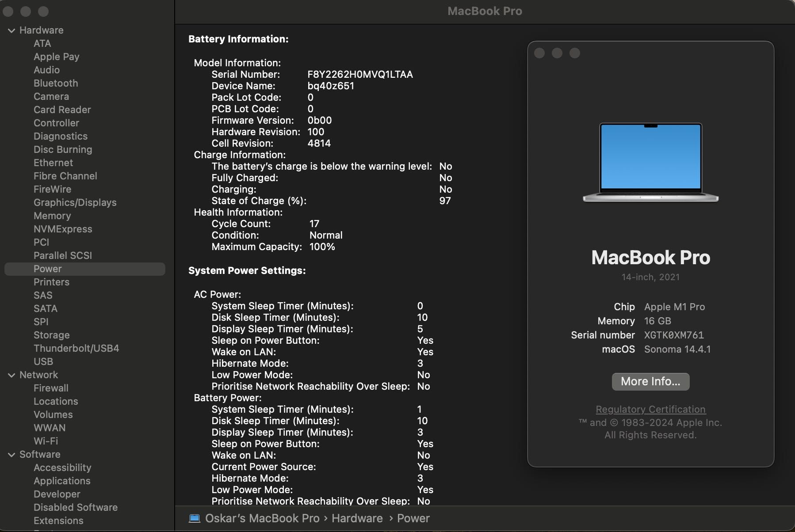Collapse the Software section chevron
The width and height of the screenshot is (795, 532).
click(x=11, y=455)
